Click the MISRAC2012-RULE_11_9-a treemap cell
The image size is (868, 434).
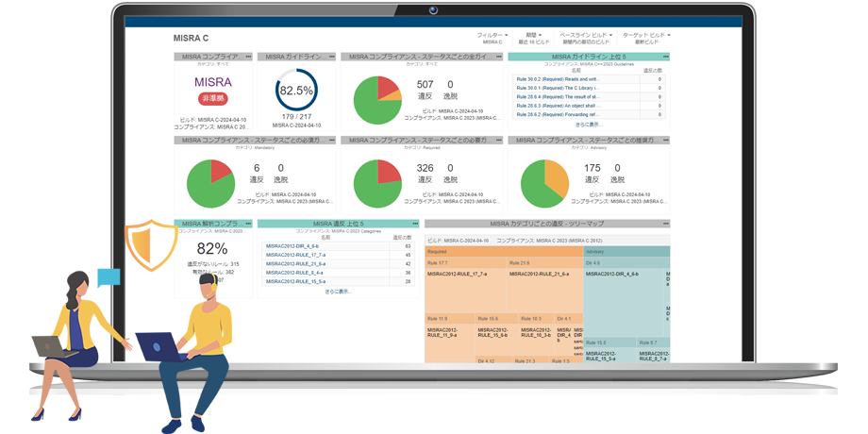coord(450,343)
